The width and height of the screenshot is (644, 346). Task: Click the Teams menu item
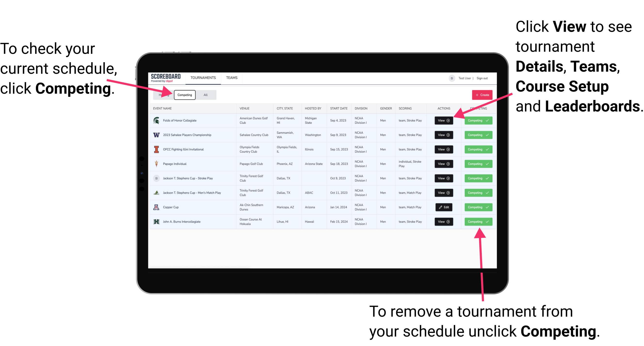[230, 77]
